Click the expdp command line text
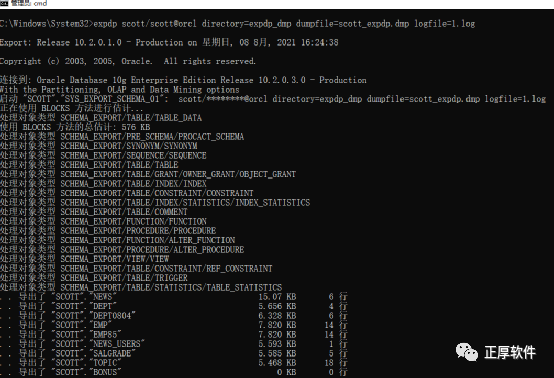This screenshot has width=554, height=378. pos(237,24)
